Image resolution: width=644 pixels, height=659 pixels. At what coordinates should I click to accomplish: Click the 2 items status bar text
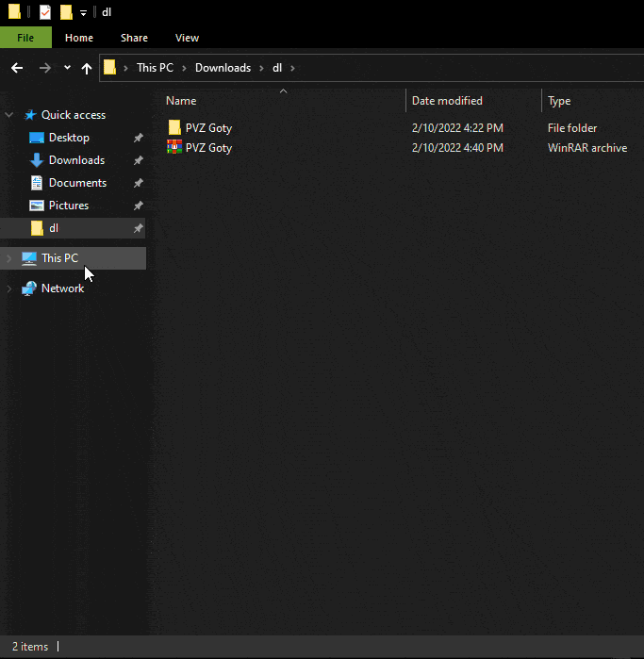[x=30, y=647]
